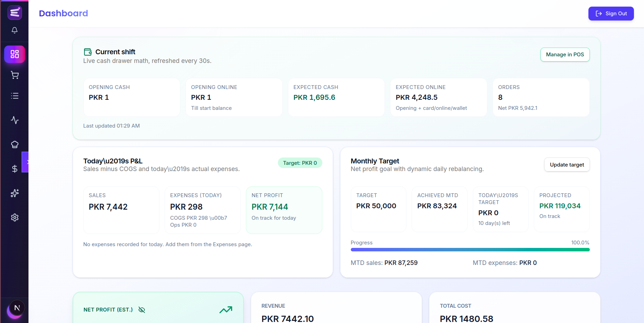Open the shopping cart POS icon
The height and width of the screenshot is (323, 644).
(15, 75)
